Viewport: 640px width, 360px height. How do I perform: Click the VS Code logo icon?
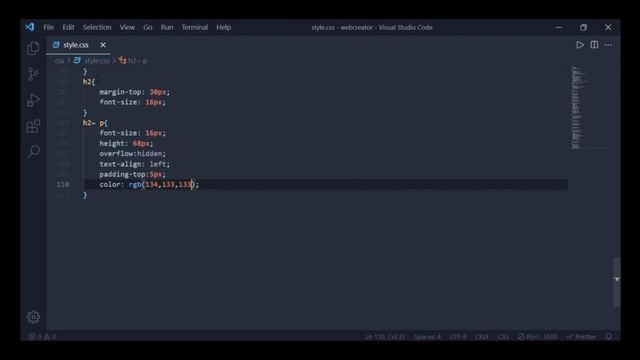pyautogui.click(x=30, y=27)
